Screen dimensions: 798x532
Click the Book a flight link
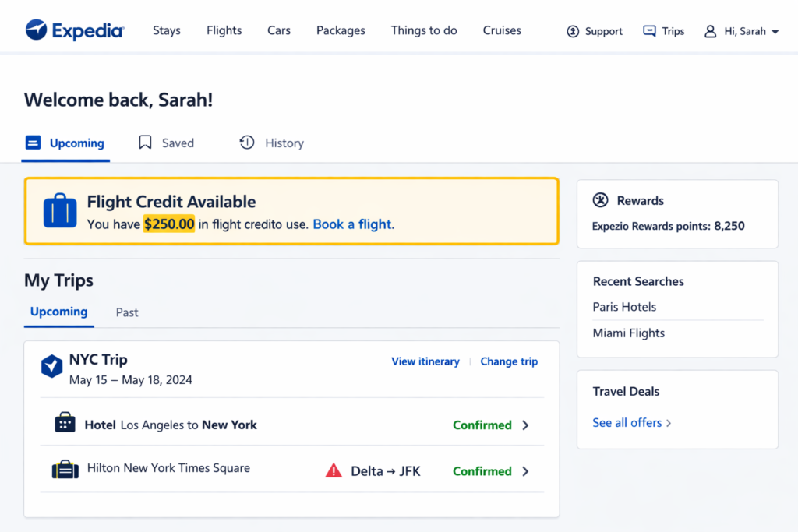click(353, 224)
